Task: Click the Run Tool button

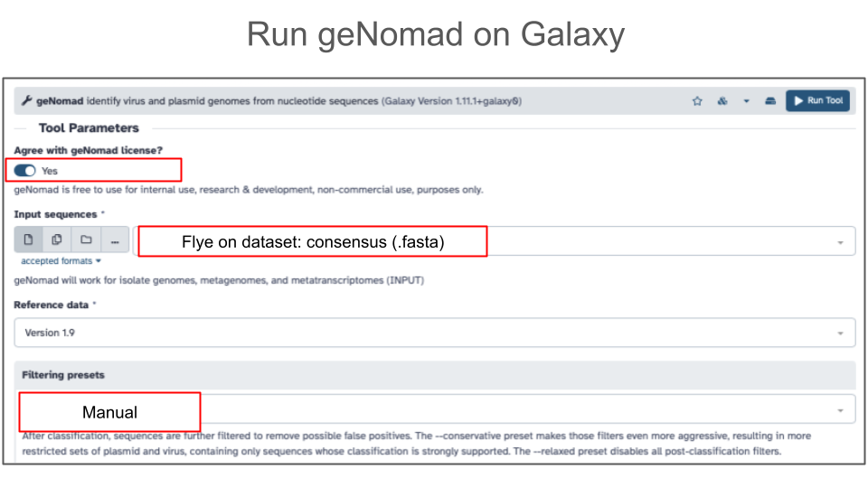Action: (x=817, y=101)
